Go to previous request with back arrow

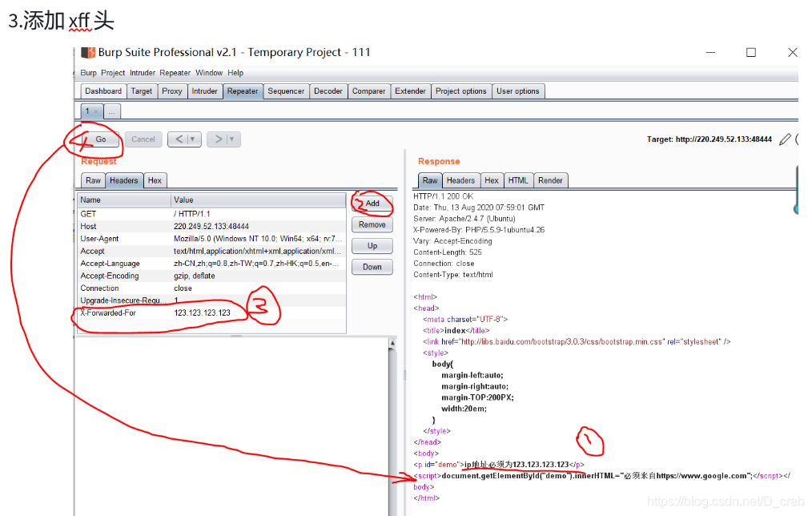pos(179,139)
